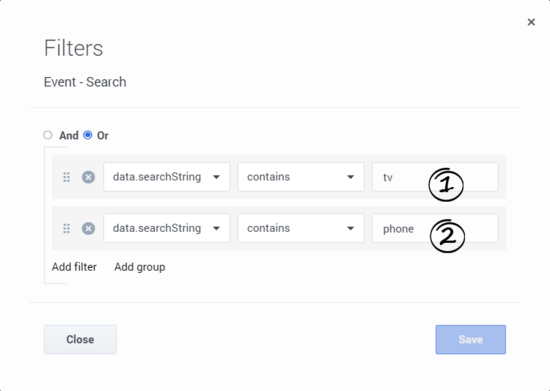Remove the tv filter with its X icon
This screenshot has width=550, height=391.
pos(88,177)
